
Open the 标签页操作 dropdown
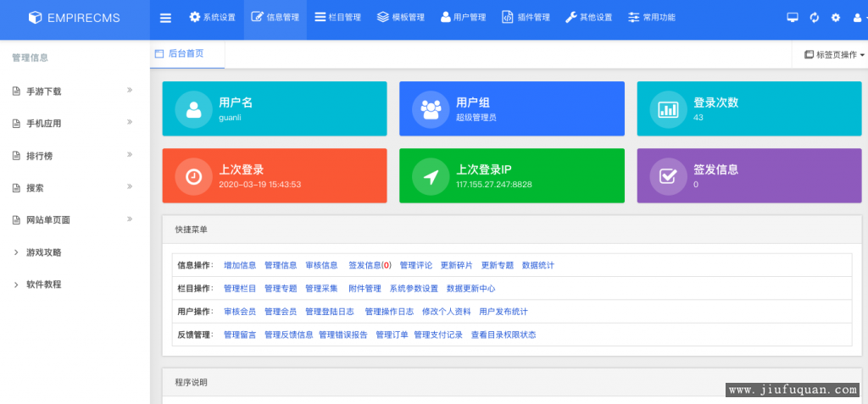(x=834, y=55)
